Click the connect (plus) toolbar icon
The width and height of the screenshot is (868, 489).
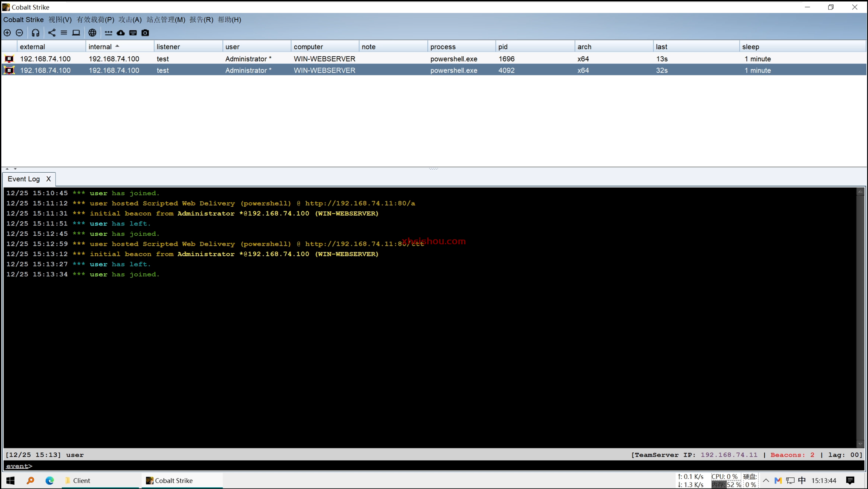click(7, 33)
